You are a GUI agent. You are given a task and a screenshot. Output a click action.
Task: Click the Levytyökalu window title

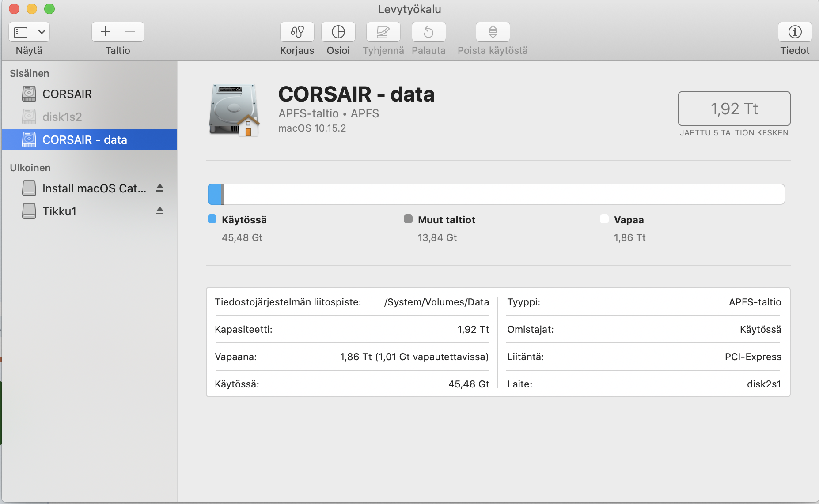[409, 9]
